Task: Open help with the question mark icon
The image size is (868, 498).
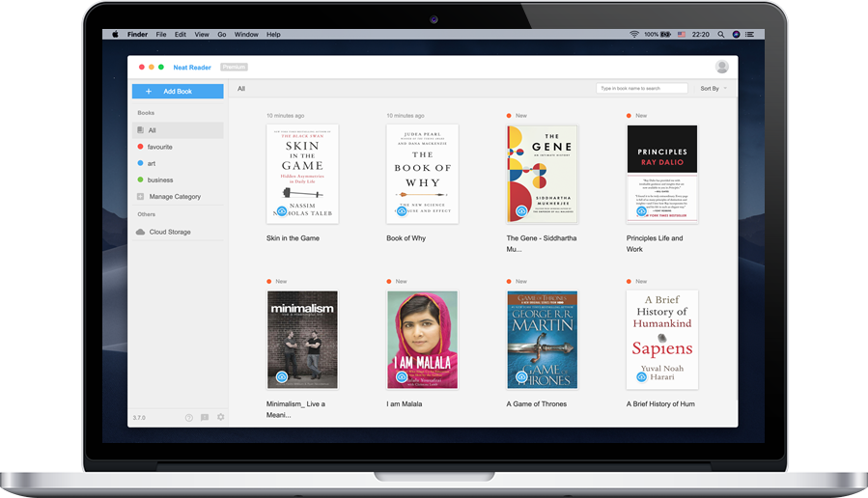Action: click(x=189, y=418)
